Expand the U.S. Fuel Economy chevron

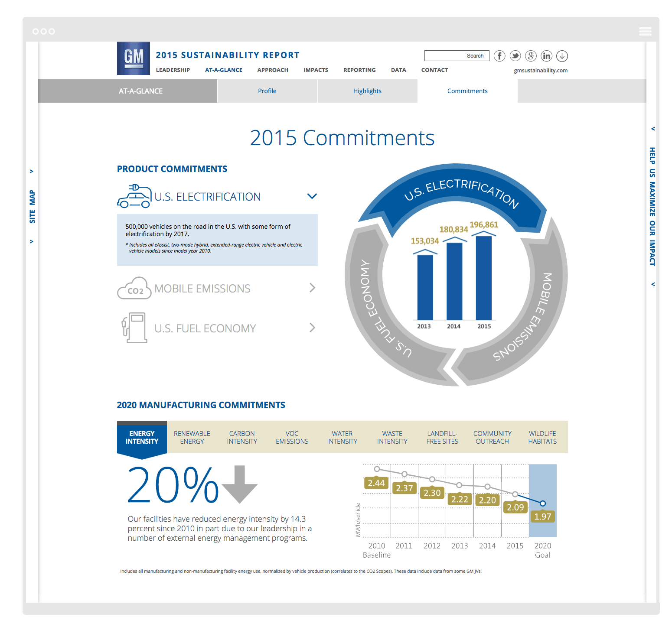coord(312,328)
